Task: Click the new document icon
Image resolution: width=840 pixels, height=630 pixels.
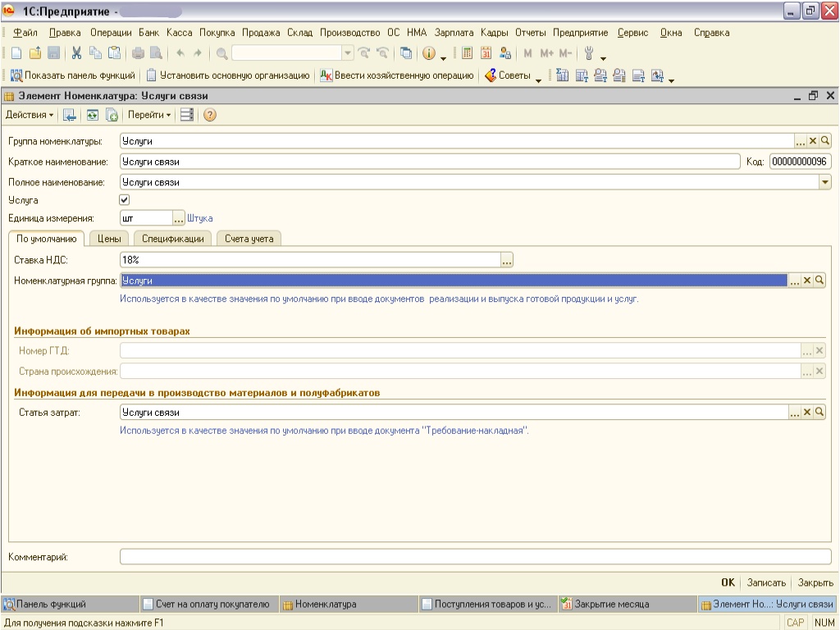Action: 16,53
